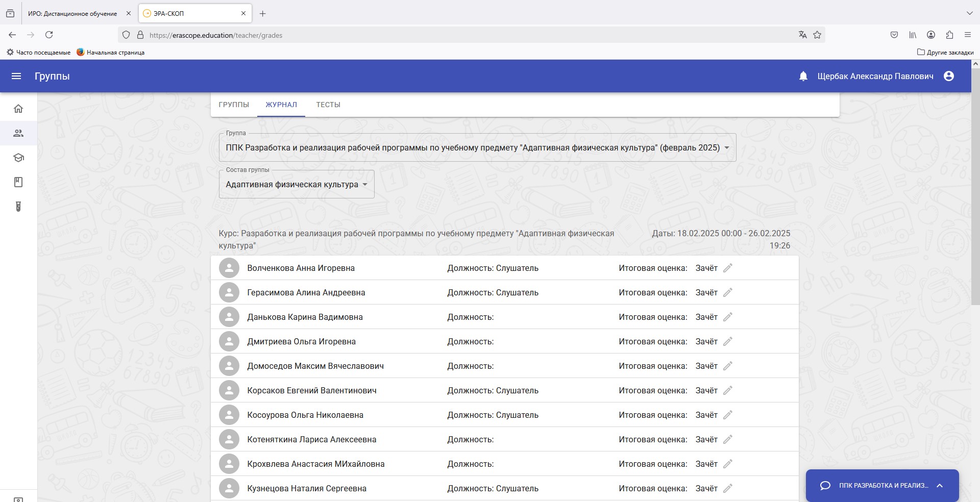980x502 pixels.
Task: Open the Другие закладки folder
Action: pos(945,52)
